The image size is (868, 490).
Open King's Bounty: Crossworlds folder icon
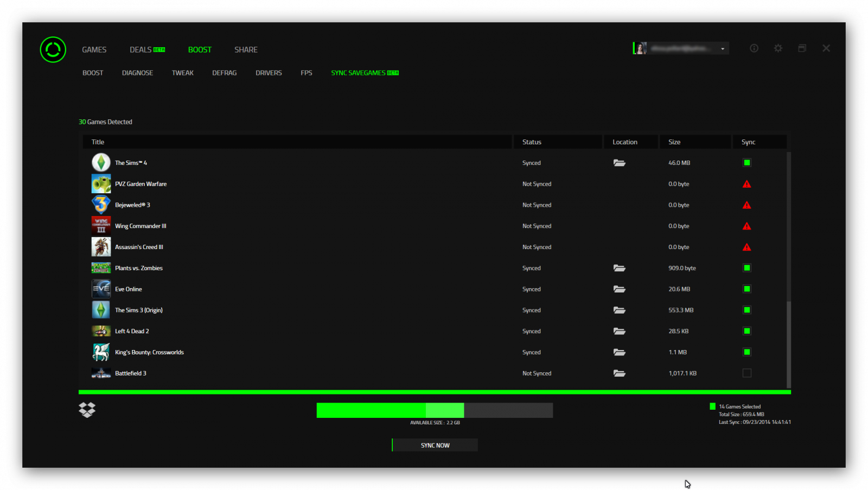619,352
